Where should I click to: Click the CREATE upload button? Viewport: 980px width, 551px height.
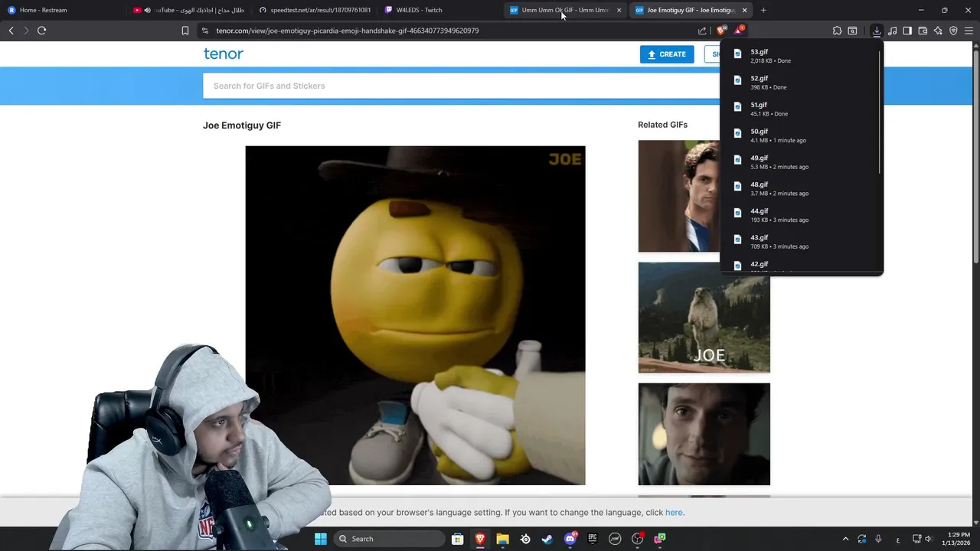click(x=667, y=54)
